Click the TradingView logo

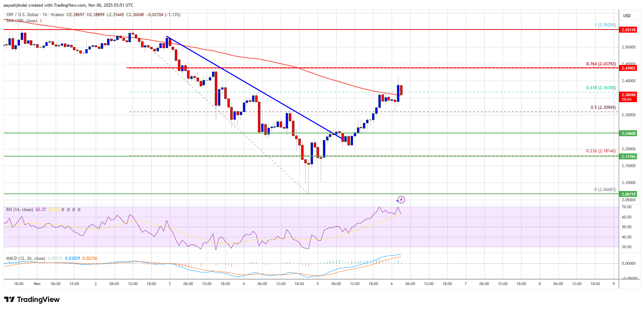32,299
